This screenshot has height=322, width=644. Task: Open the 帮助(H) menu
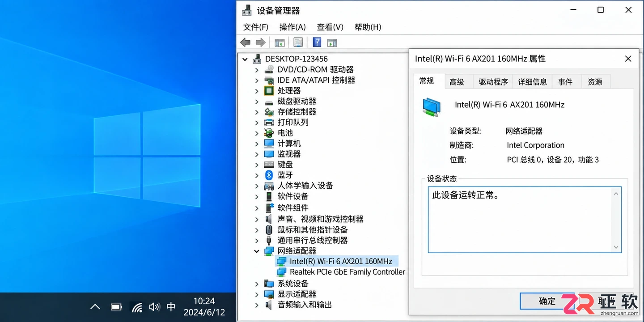(368, 27)
